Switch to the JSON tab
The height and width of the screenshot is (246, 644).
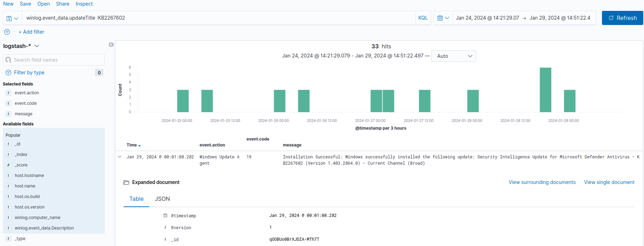[x=162, y=199]
